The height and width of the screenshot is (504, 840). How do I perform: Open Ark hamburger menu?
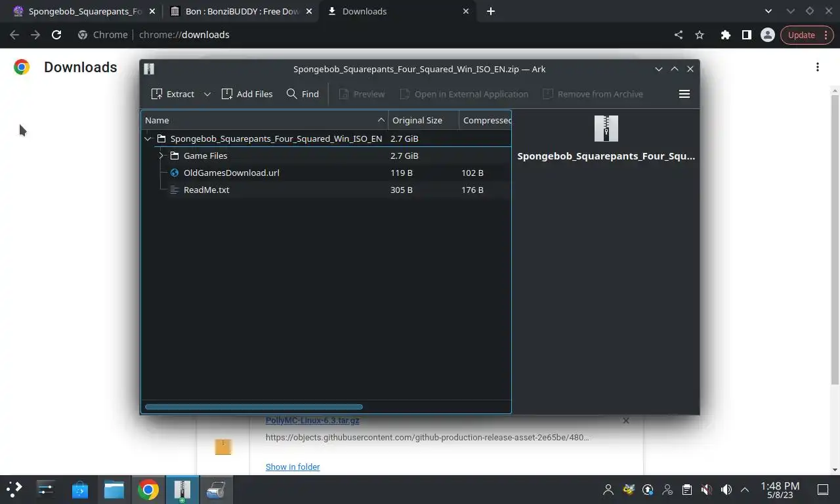coord(684,94)
